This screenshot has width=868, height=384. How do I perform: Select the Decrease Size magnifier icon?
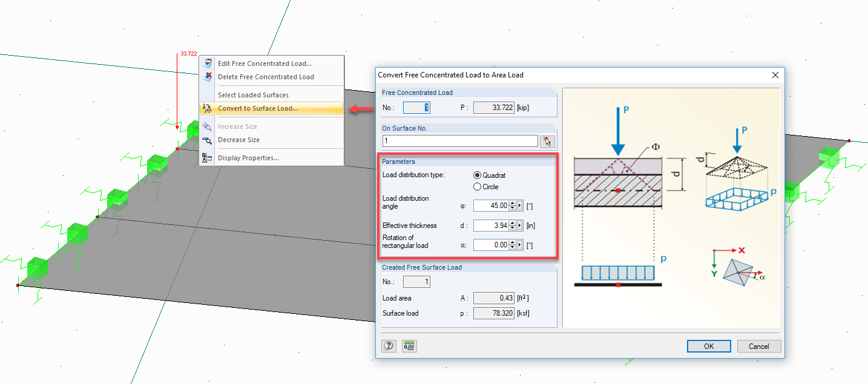point(206,140)
